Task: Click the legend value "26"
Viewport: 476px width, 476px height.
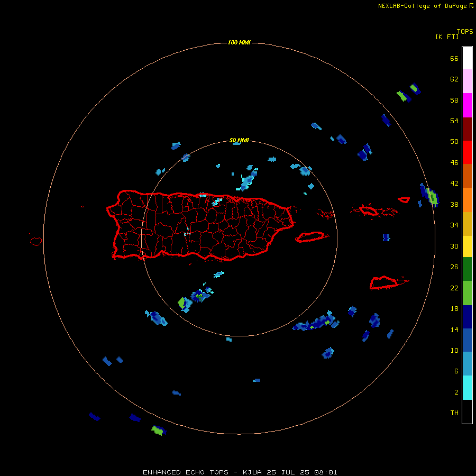Action: click(454, 267)
